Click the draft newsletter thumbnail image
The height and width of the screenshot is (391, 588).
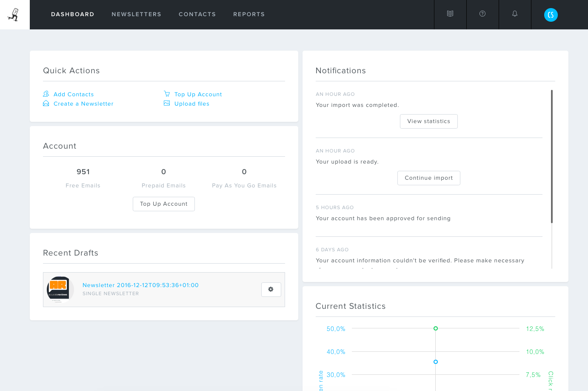(60, 290)
